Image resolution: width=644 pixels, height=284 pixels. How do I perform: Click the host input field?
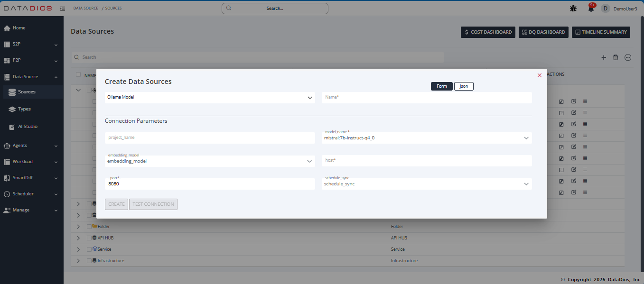coord(426,161)
